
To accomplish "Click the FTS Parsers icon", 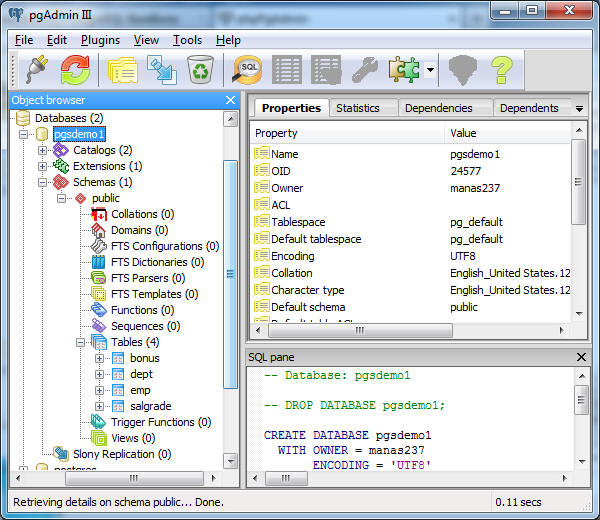I will click(99, 278).
